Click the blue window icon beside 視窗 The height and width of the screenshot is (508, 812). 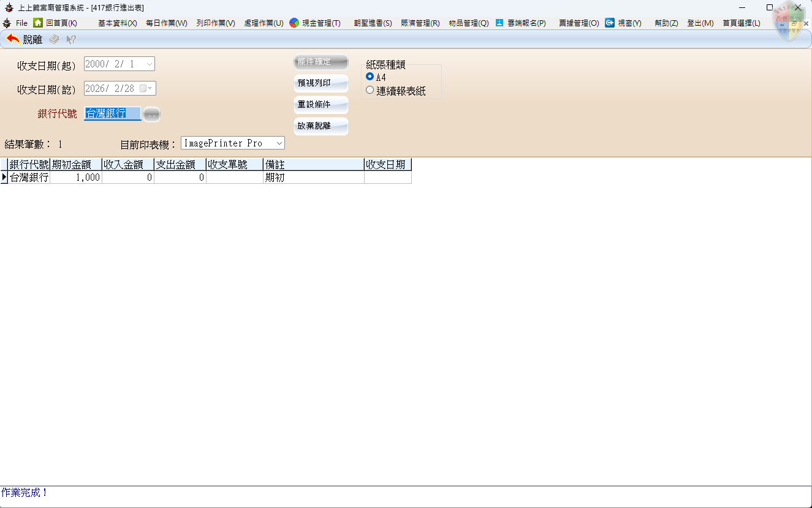pos(610,23)
